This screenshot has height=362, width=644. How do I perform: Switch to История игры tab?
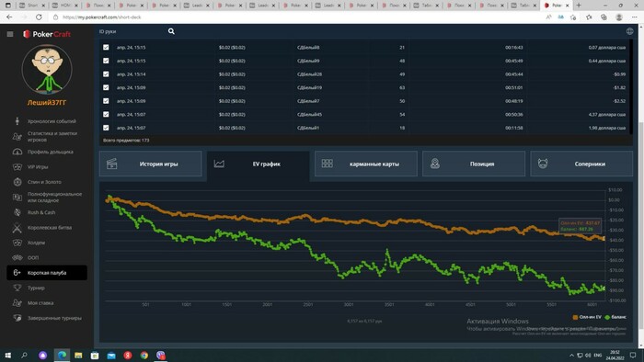150,164
